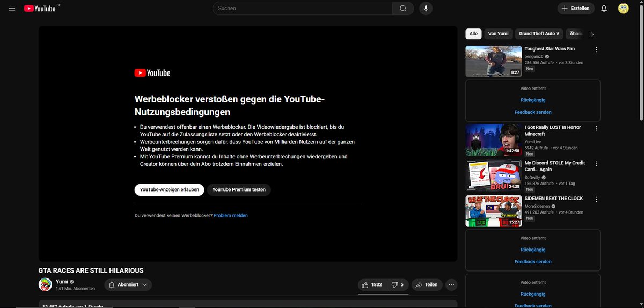644x308 pixels.
Task: Open the Toughest Star Wars Fan title
Action: [550, 49]
